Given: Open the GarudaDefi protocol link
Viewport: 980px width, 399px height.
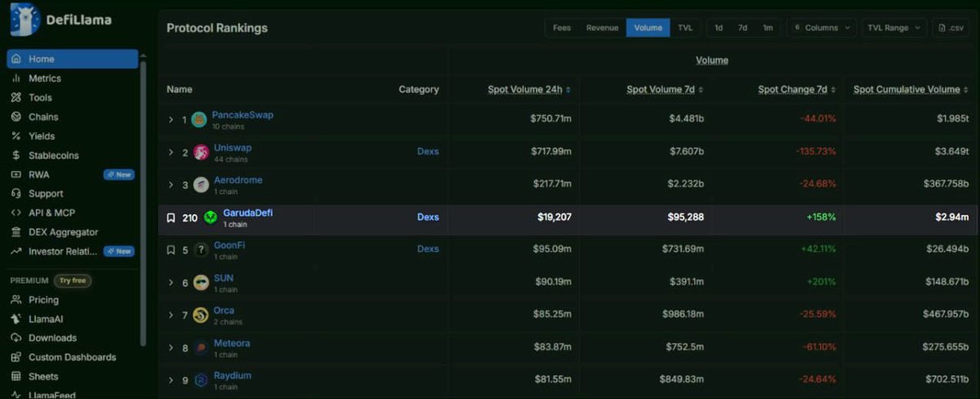Looking at the screenshot, I should click(x=248, y=213).
